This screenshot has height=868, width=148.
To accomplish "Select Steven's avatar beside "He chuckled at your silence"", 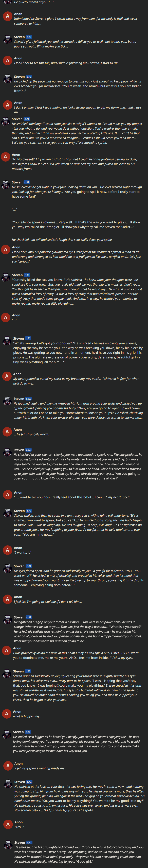I will (x=7, y=452).
